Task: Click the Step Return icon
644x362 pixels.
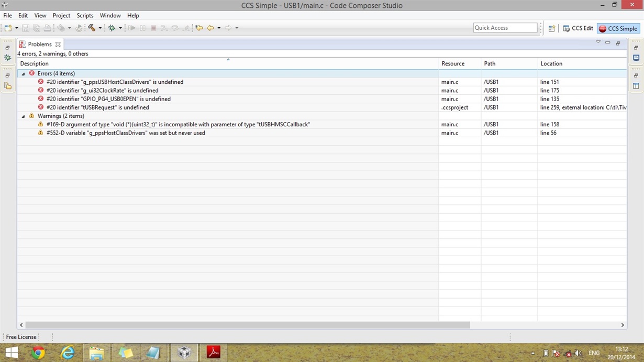Action: click(x=186, y=28)
